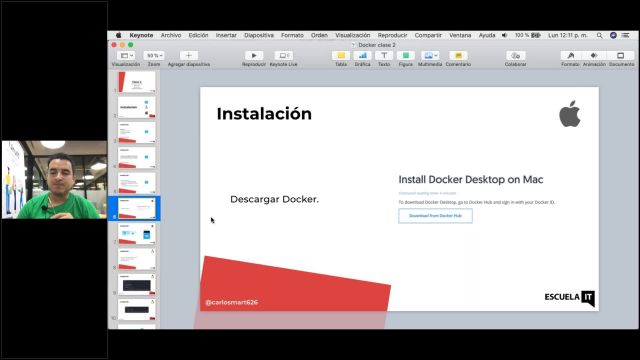Select slide 5 thumbnail in navigator
640x360 pixels.
pos(137,183)
